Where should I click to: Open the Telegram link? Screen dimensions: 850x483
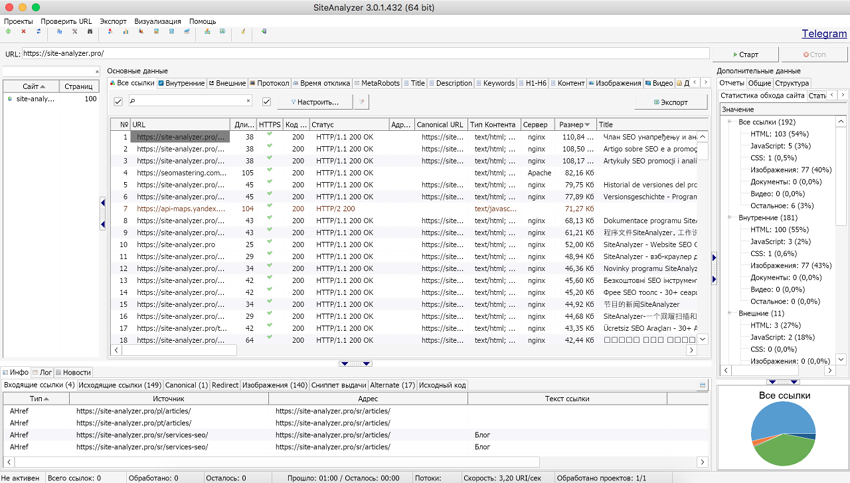pos(824,34)
